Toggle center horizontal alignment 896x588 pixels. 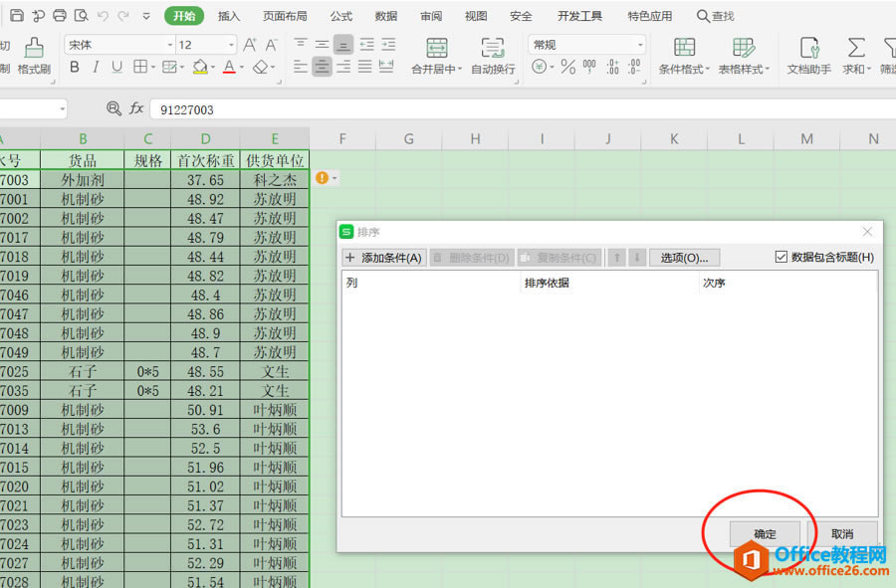tap(322, 67)
